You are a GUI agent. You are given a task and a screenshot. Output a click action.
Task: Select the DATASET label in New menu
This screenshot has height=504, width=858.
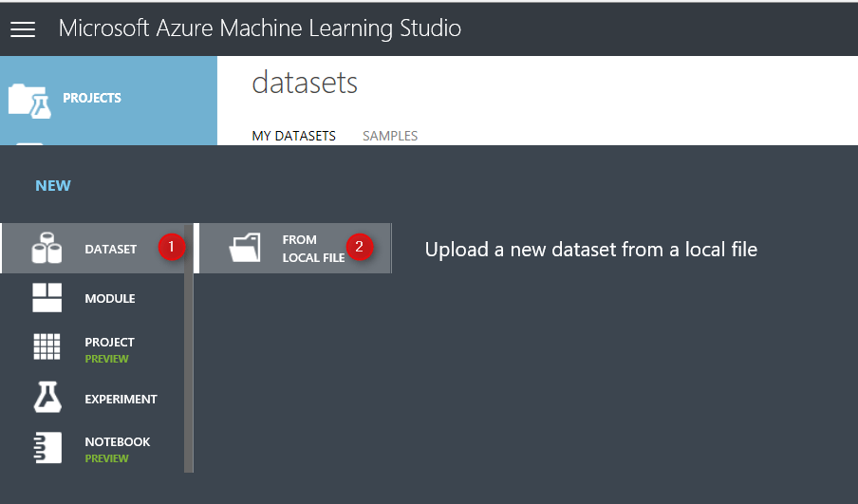pyautogui.click(x=111, y=250)
